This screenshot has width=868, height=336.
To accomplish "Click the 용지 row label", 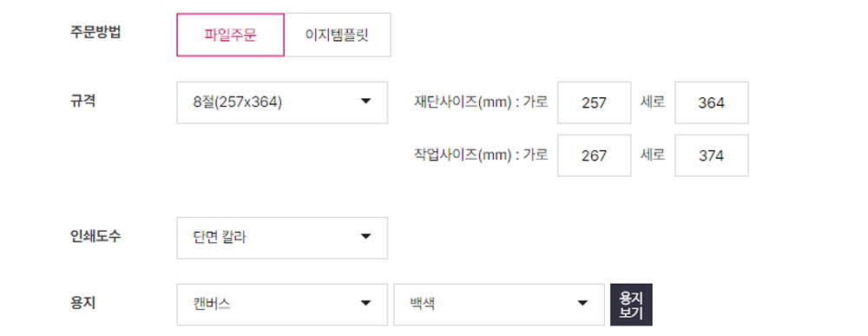I will tap(83, 303).
